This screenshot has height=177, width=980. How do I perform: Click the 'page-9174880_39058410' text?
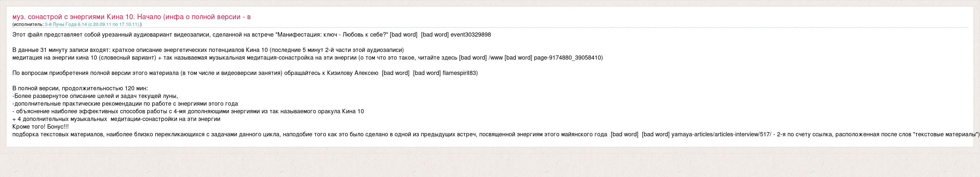pyautogui.click(x=568, y=58)
